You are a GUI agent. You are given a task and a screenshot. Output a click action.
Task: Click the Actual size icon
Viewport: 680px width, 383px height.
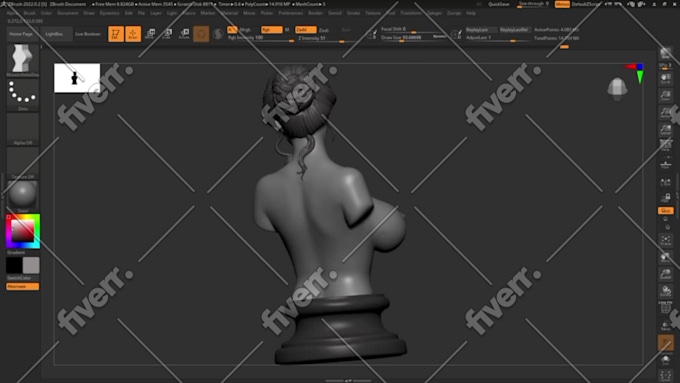pos(665,112)
